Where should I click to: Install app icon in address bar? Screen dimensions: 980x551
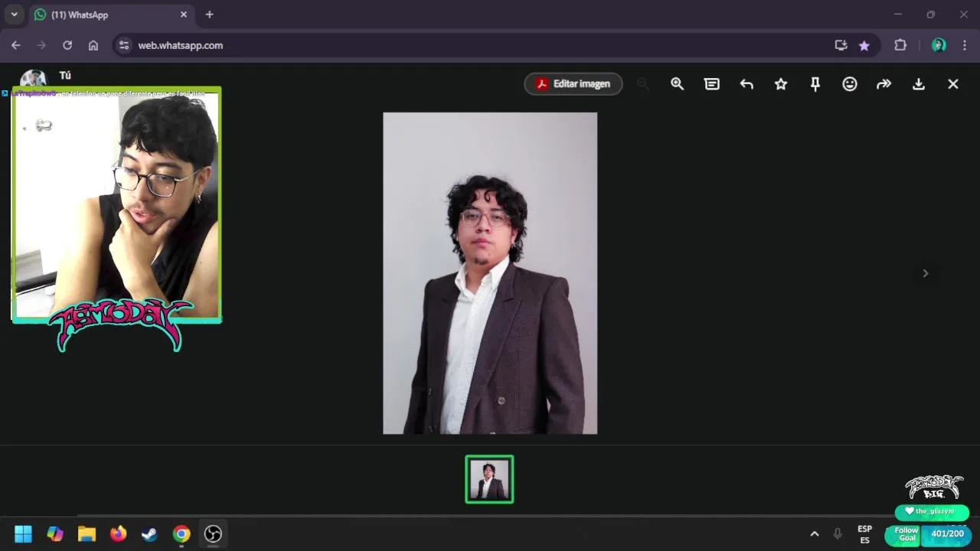(x=841, y=45)
